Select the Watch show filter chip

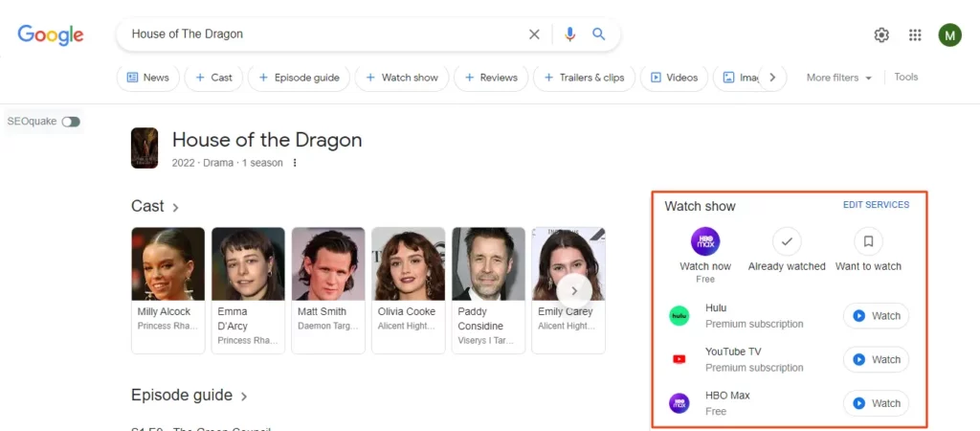[x=402, y=78]
